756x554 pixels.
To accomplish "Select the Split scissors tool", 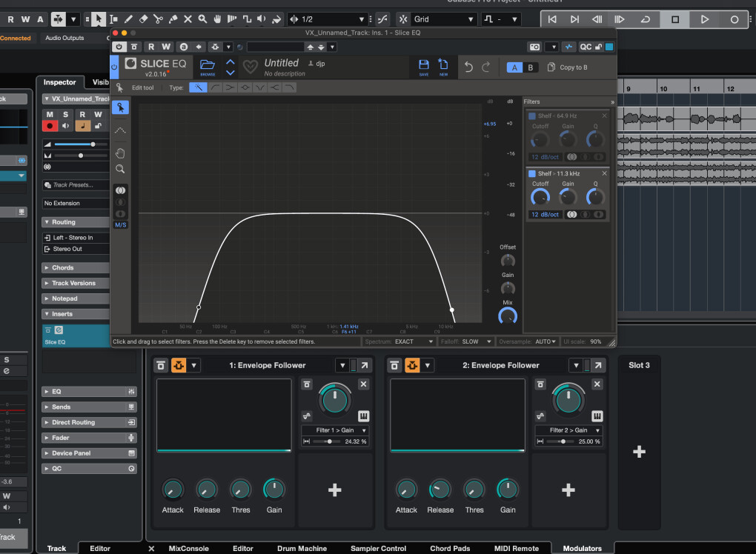I will (158, 19).
